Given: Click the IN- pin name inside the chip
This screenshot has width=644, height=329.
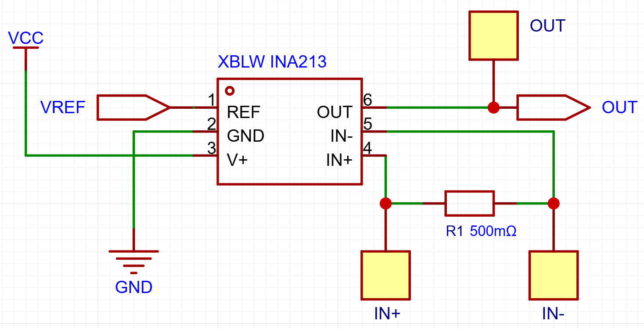Looking at the screenshot, I should (342, 136).
